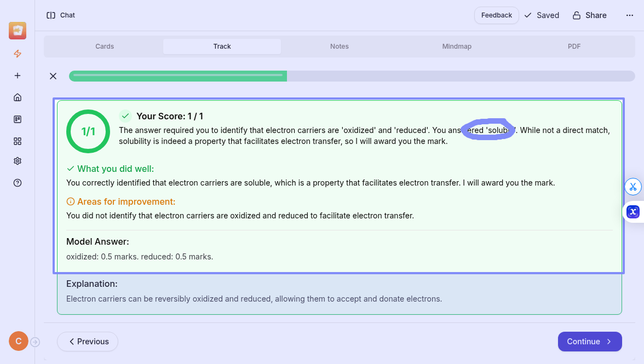Open settings gear in sidebar
This screenshot has height=364, width=644.
pos(18,161)
